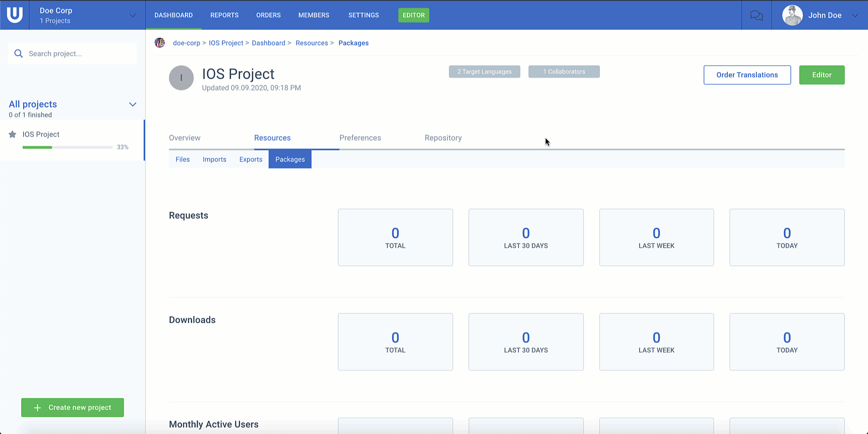Image resolution: width=868 pixels, height=434 pixels.
Task: Click the search magnifier icon
Action: click(19, 53)
